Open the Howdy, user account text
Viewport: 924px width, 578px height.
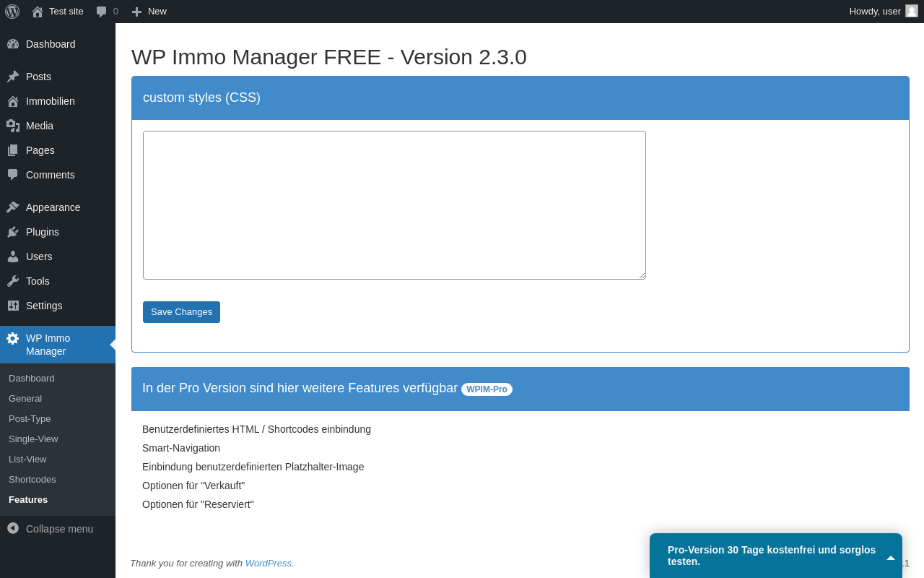875,11
